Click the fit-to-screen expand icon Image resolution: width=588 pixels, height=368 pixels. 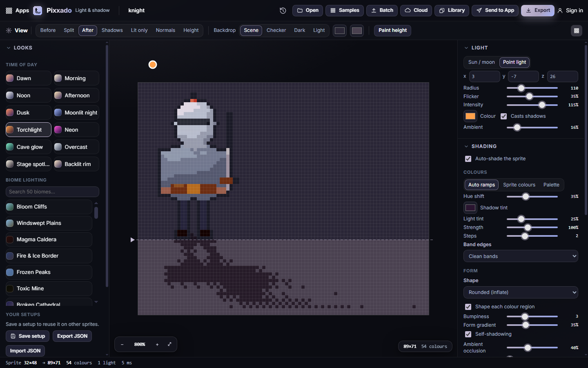[x=169, y=344]
